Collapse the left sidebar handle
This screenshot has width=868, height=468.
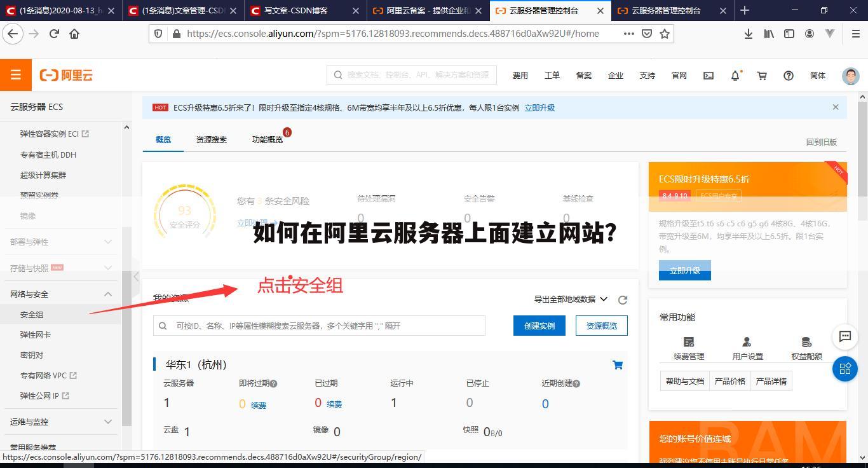[x=136, y=276]
